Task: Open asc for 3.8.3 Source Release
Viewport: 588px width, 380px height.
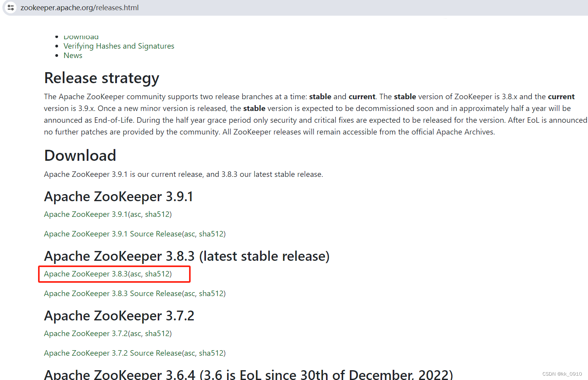Action: (189, 293)
